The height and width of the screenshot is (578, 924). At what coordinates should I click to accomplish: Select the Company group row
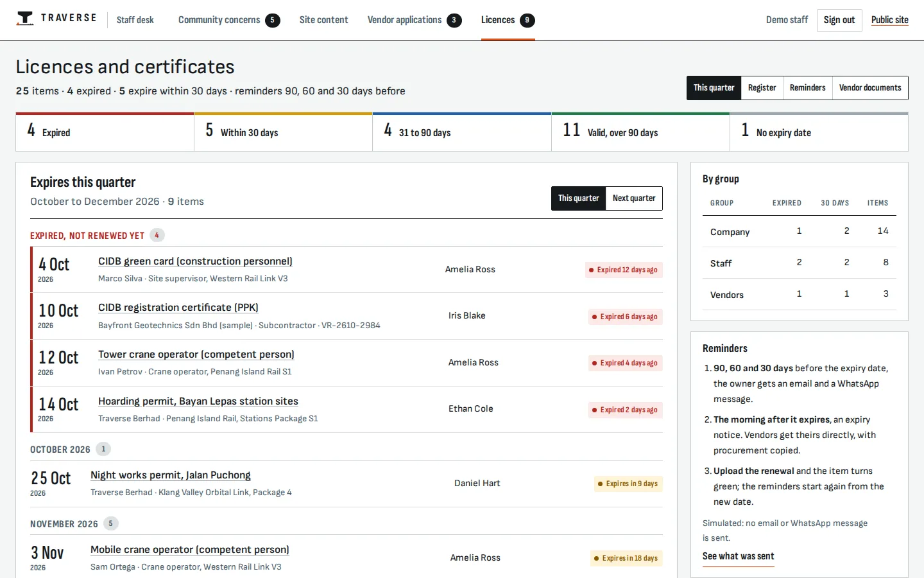[800, 231]
